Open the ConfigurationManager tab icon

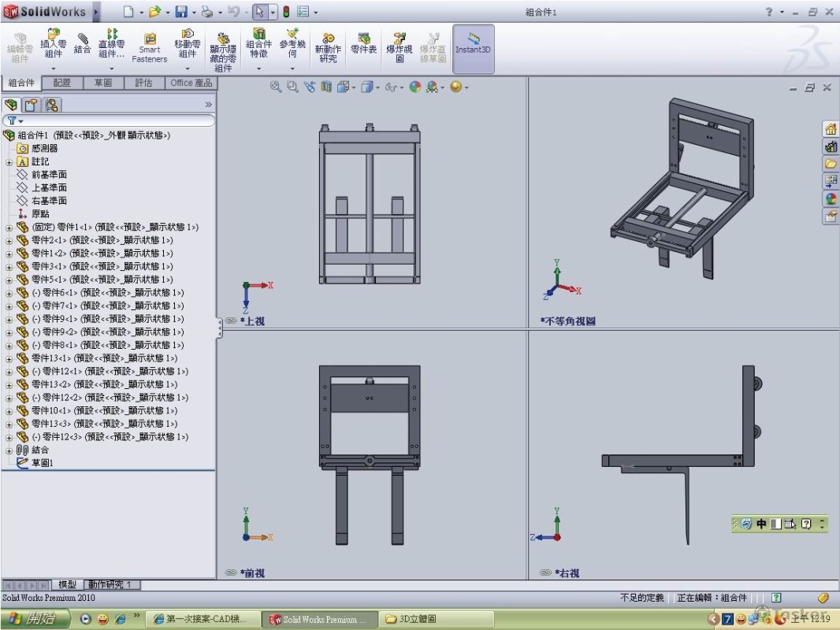[x=51, y=105]
